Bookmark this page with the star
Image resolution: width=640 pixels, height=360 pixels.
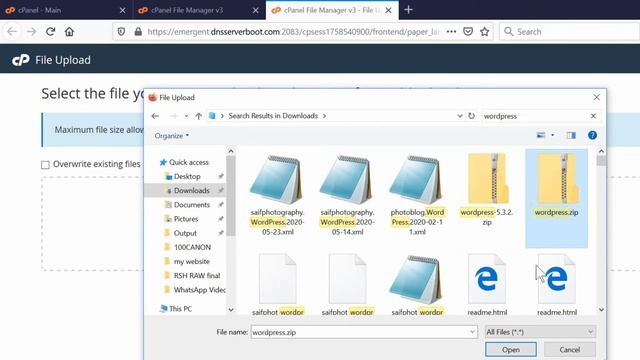(484, 31)
